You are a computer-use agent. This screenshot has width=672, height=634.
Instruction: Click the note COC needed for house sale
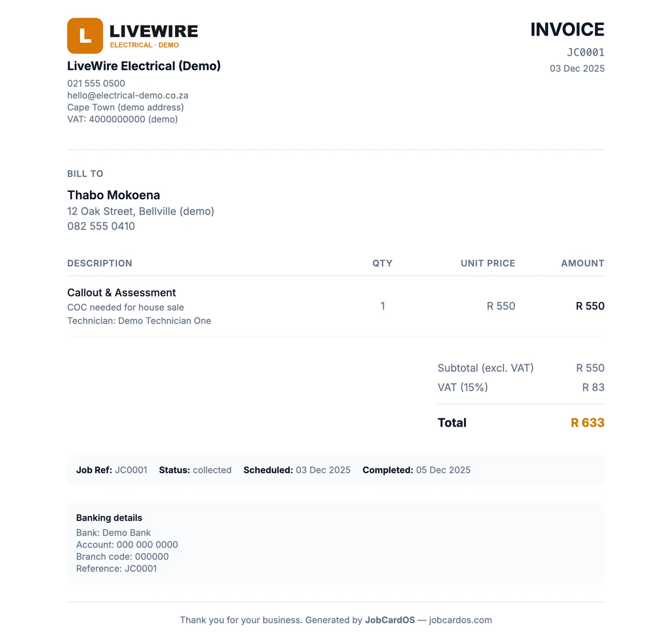125,308
